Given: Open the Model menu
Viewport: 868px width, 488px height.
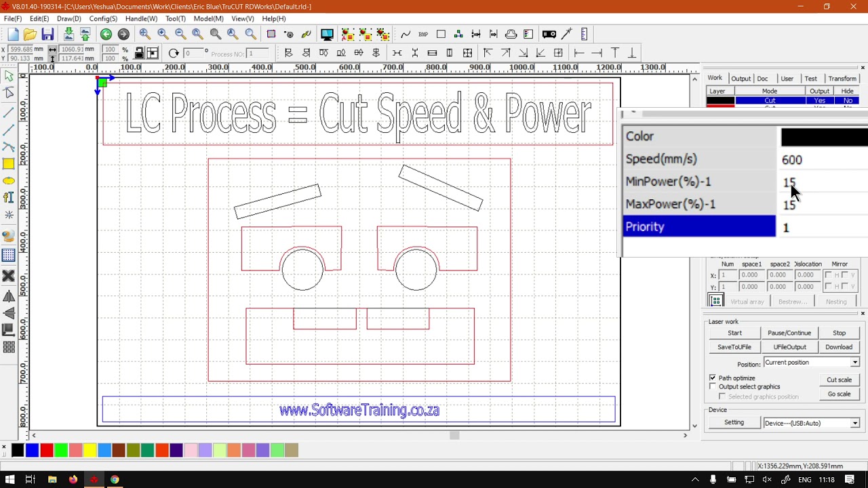Looking at the screenshot, I should coord(208,19).
